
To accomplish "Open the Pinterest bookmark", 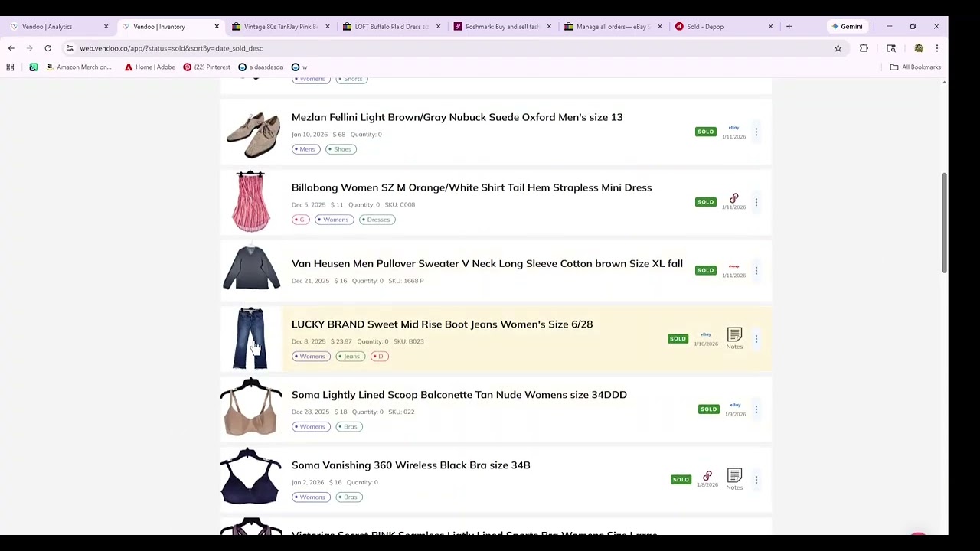I will point(206,67).
